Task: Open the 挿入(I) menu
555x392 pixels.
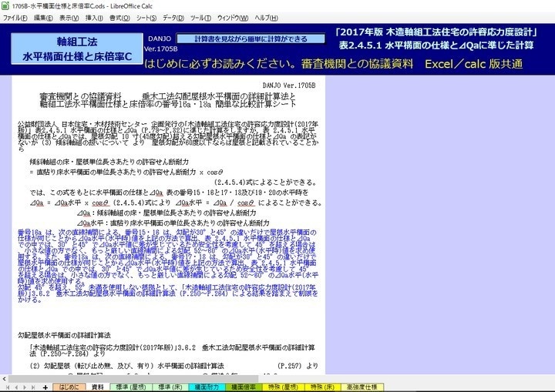Action: (x=94, y=18)
